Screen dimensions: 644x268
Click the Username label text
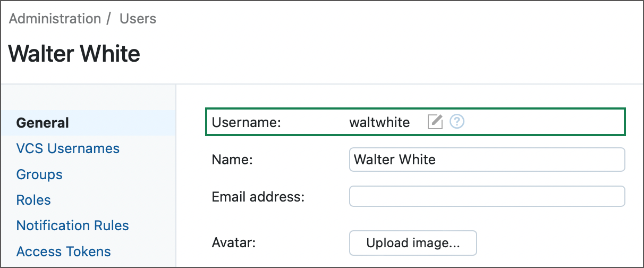246,123
